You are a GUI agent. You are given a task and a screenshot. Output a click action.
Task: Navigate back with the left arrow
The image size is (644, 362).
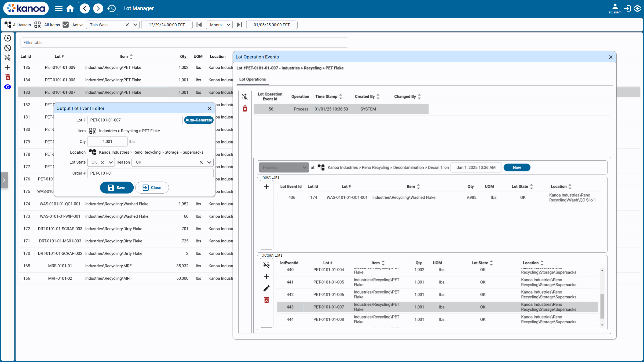coord(85,8)
